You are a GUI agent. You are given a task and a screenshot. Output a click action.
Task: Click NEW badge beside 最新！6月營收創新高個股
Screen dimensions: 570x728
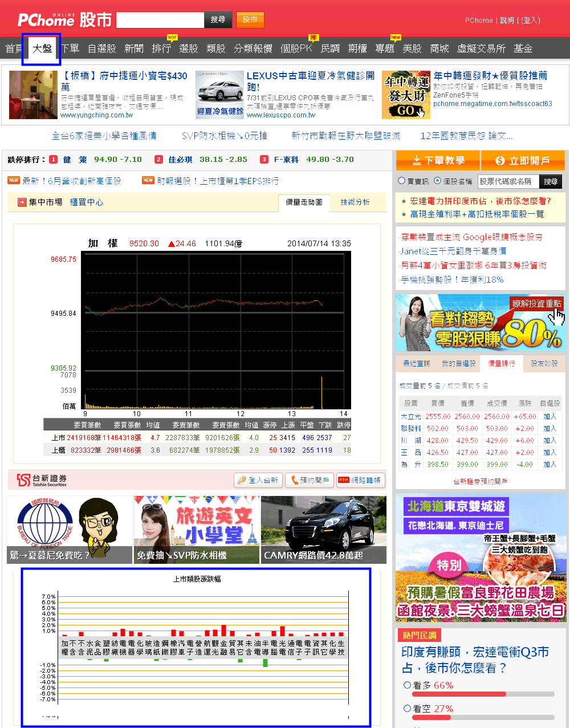14,180
